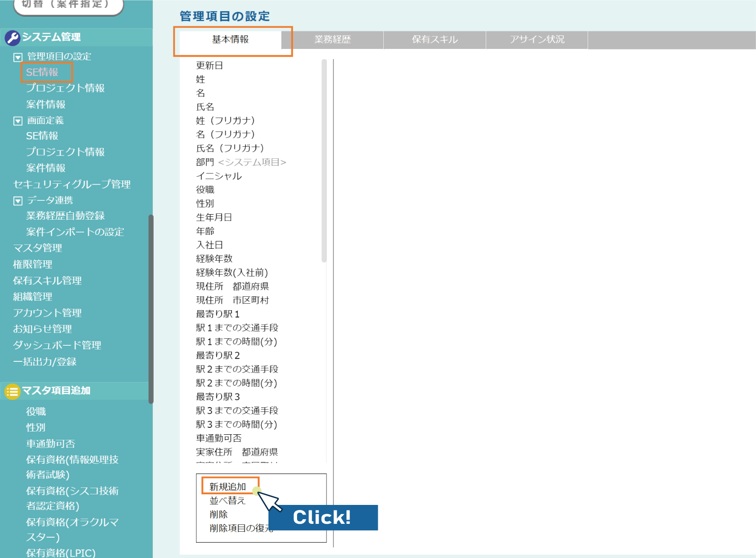Open SE情報 under 管理項目の設定
756x558 pixels.
(x=42, y=72)
